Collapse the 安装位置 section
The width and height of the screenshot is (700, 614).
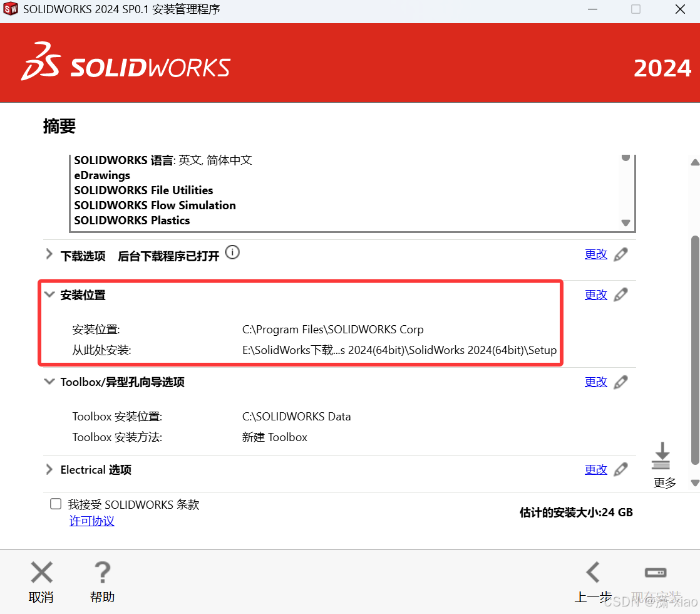click(x=49, y=294)
